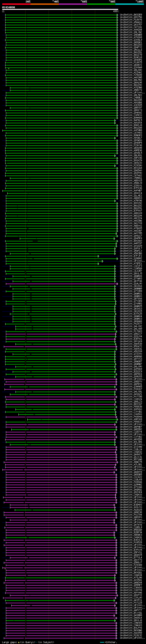Image resolution: width=146 pixels, height=644 pixels.
Task: Open hit UniRef100_Q43757
Action: [x=131, y=25]
